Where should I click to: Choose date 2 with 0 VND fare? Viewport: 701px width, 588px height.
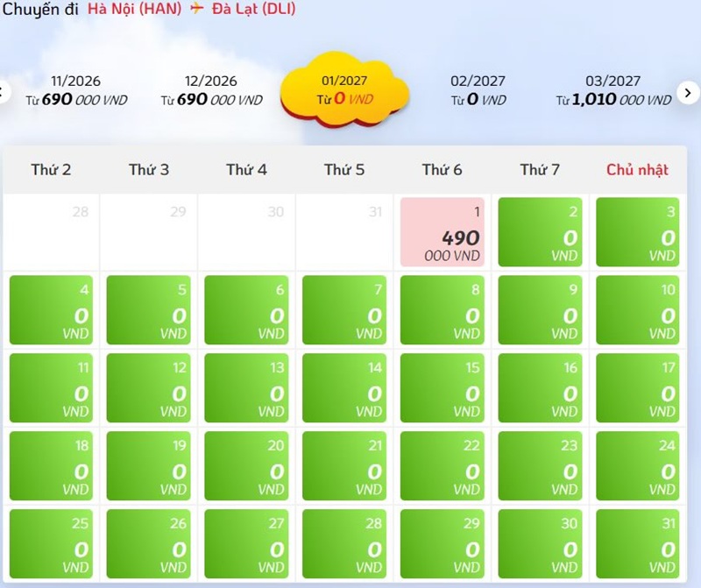540,232
